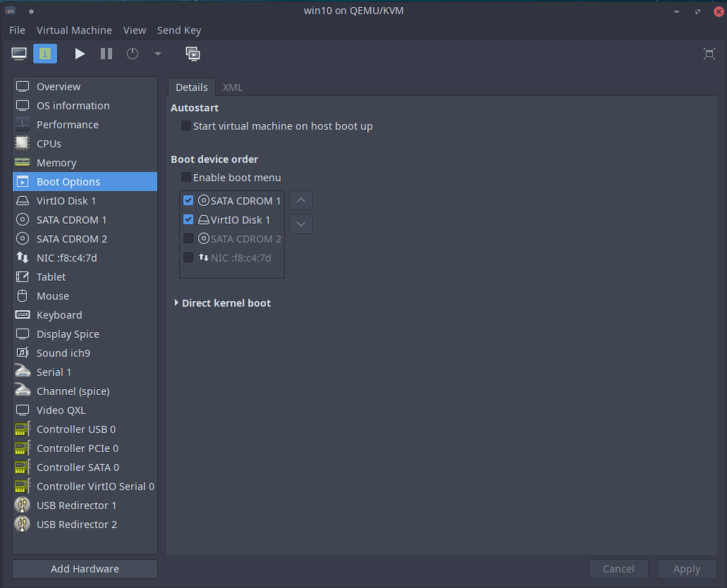
Task: Switch to the XML tab
Action: [232, 87]
